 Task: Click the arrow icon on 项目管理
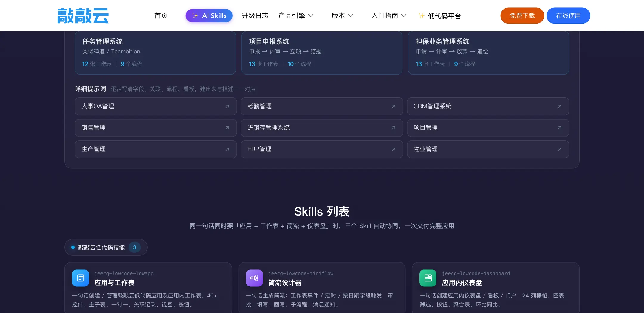[x=560, y=128]
